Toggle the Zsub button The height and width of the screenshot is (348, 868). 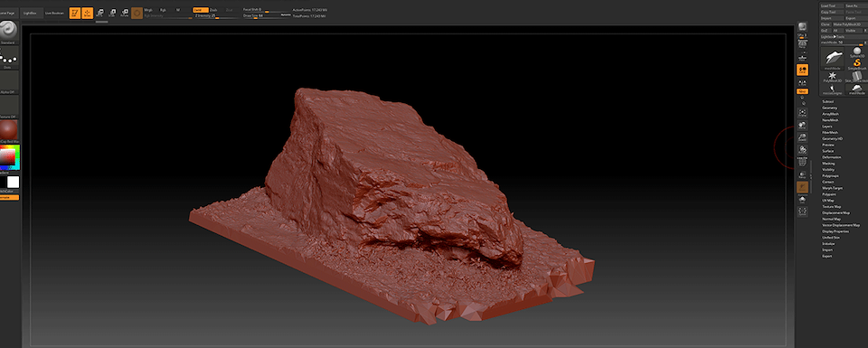tap(213, 10)
